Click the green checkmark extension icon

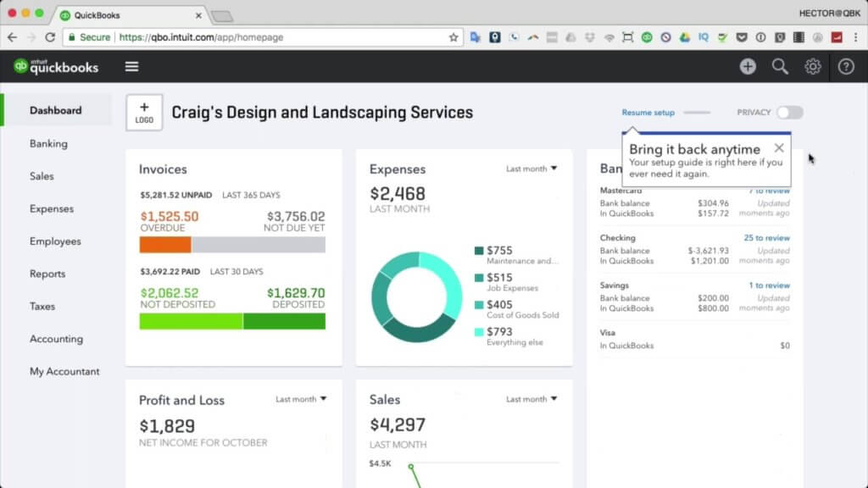pos(722,37)
